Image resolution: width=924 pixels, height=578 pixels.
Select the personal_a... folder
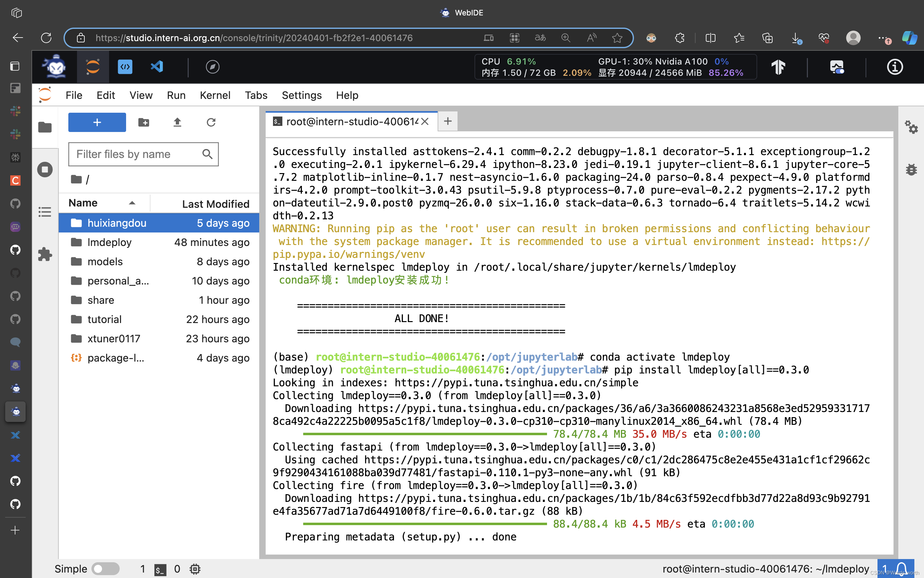[159, 281]
